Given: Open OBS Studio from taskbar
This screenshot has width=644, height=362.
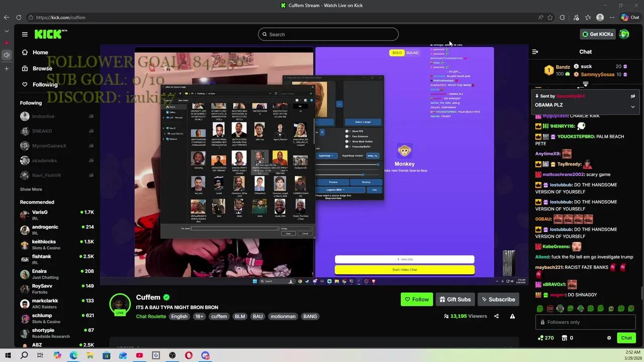Looking at the screenshot, I should [x=172, y=355].
